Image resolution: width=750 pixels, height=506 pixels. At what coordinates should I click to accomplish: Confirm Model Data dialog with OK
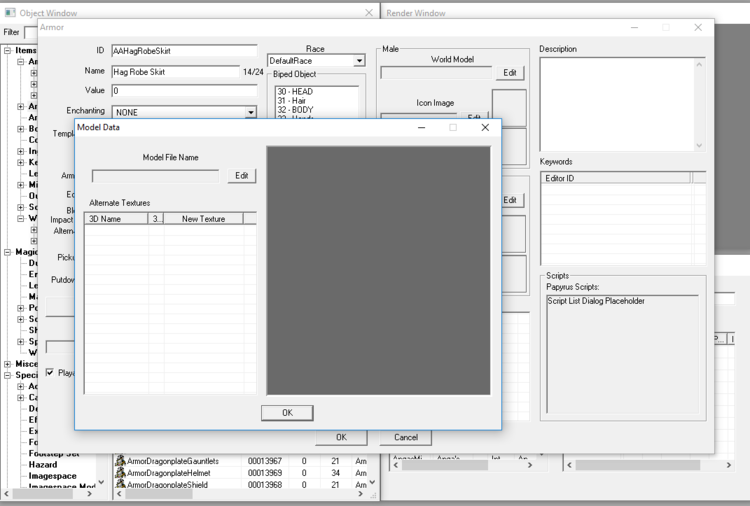pos(287,413)
